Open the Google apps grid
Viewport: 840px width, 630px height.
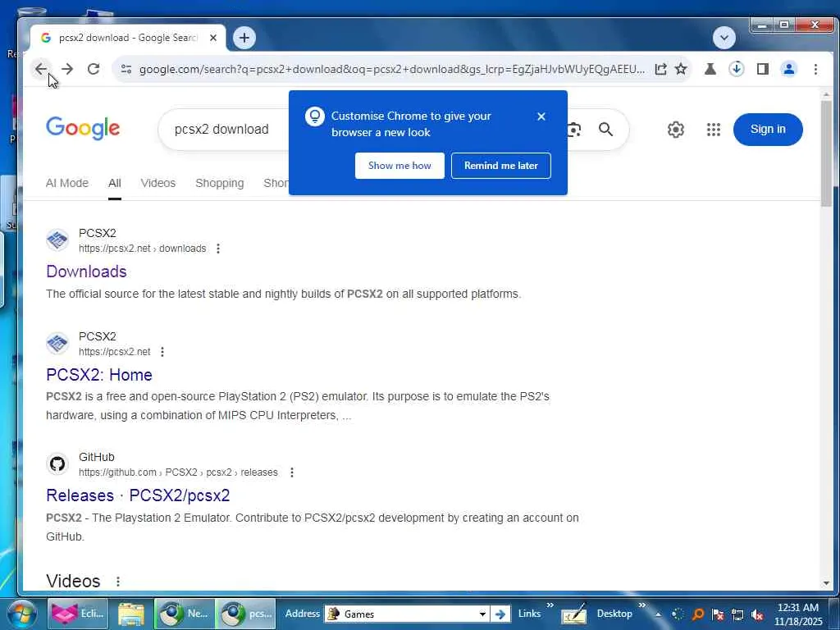click(x=713, y=129)
